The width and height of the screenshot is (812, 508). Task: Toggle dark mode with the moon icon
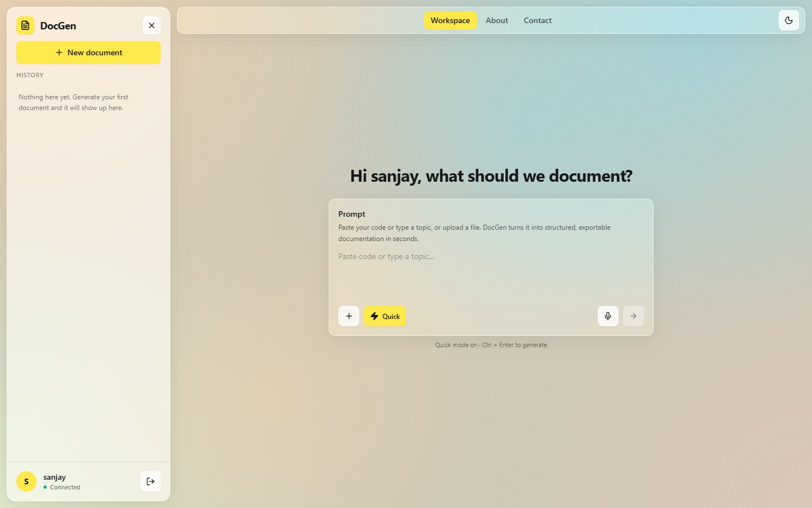[x=789, y=20]
